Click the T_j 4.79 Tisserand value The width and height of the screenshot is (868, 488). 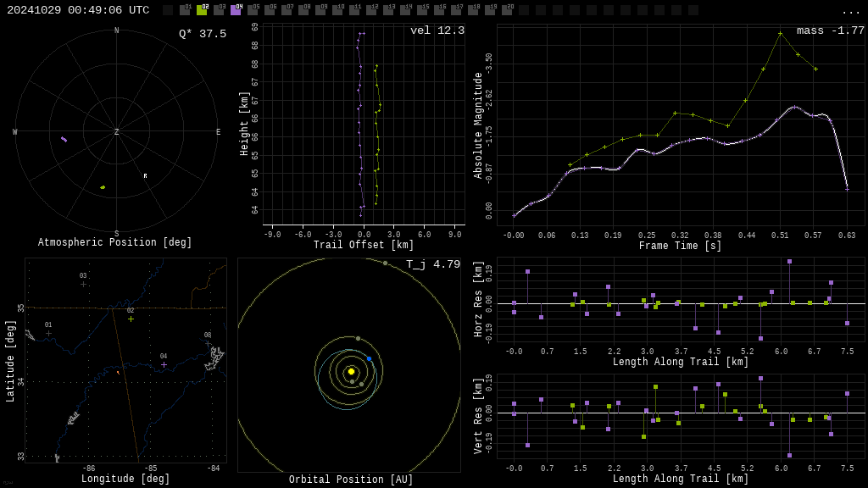[432, 264]
